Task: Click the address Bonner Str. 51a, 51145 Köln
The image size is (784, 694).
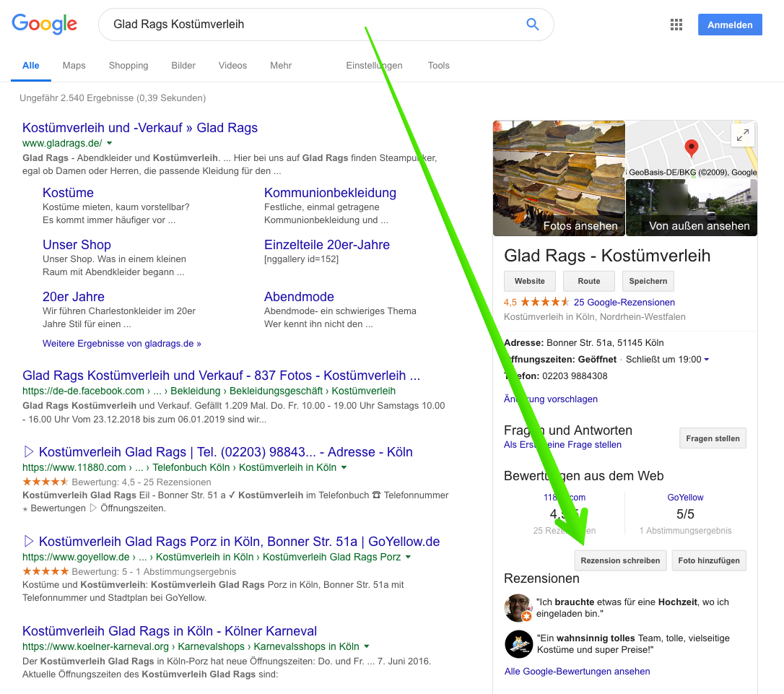Action: (605, 343)
